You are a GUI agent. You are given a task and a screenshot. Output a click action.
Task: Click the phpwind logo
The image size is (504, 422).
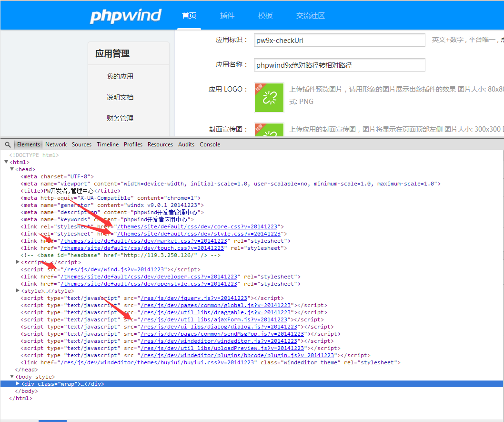pos(126,16)
